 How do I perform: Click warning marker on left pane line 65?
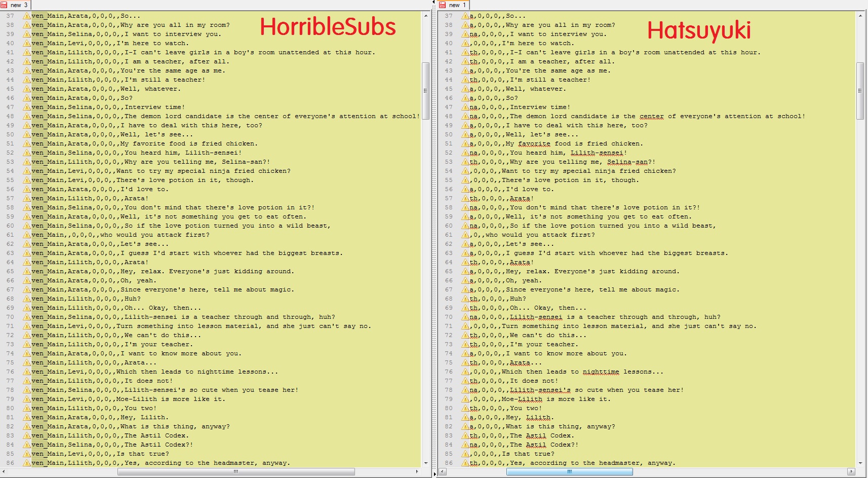coord(27,271)
